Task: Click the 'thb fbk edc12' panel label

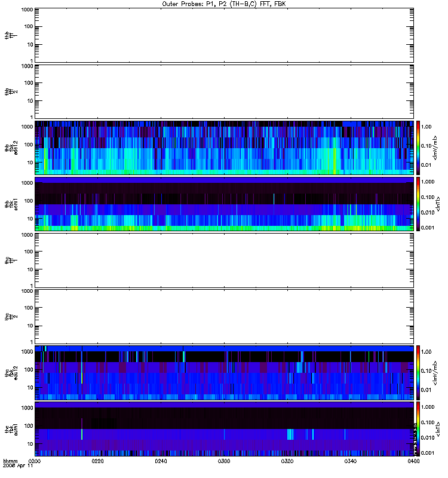Action: point(11,148)
